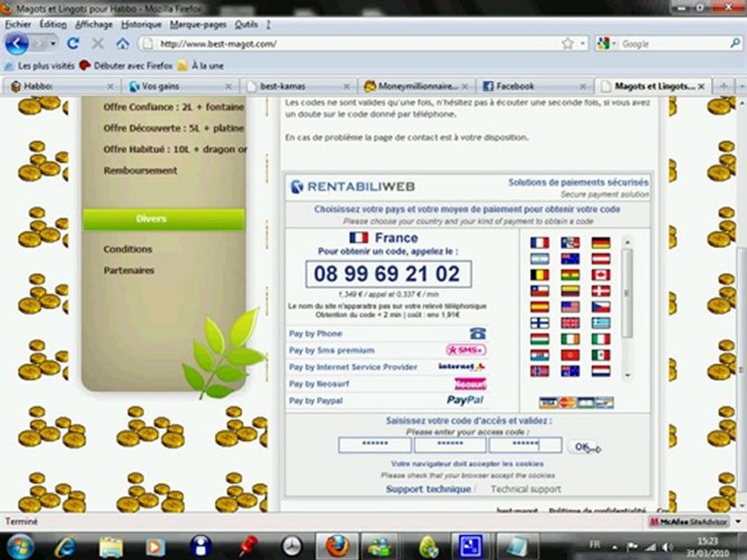Pick the Chile flag
The width and height of the screenshot is (747, 560).
[x=540, y=291]
